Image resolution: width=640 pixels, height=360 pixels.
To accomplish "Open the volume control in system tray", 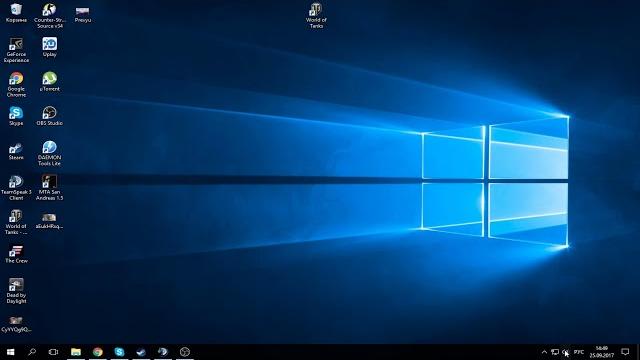I will 565,352.
